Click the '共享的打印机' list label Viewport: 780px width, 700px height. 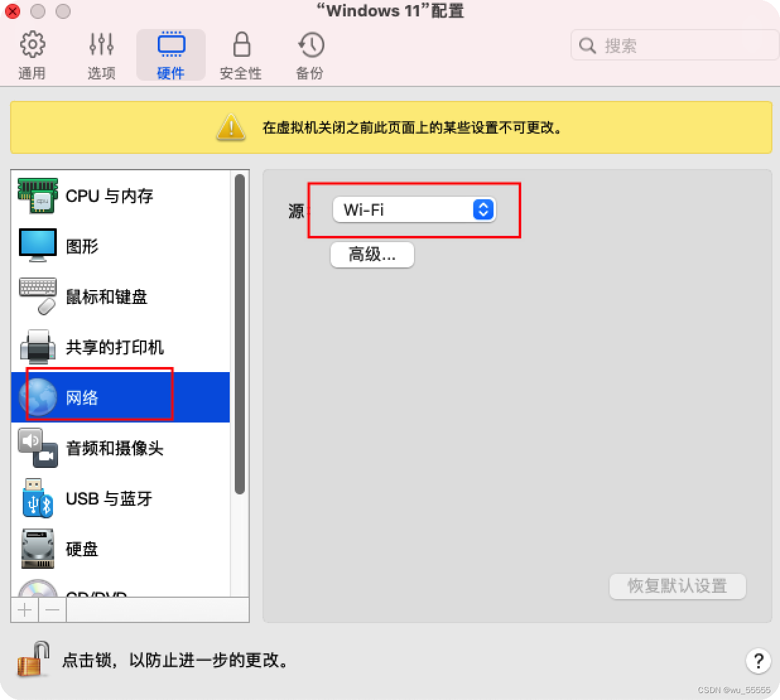(x=115, y=347)
